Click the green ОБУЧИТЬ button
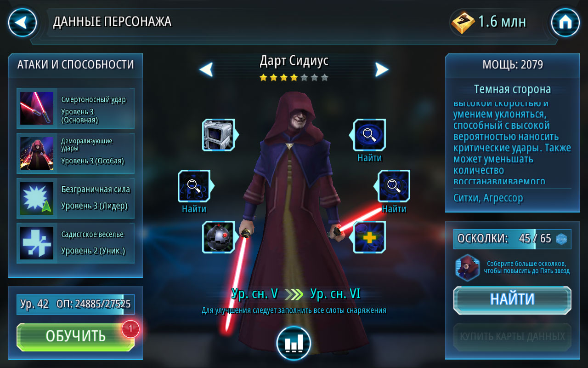 (75, 337)
